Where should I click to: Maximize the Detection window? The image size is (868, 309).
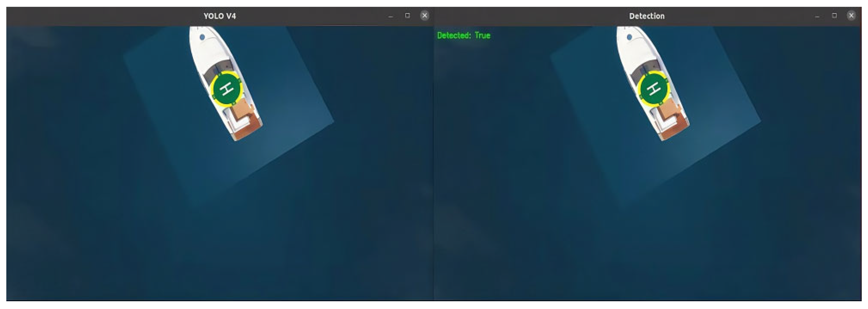pyautogui.click(x=834, y=16)
